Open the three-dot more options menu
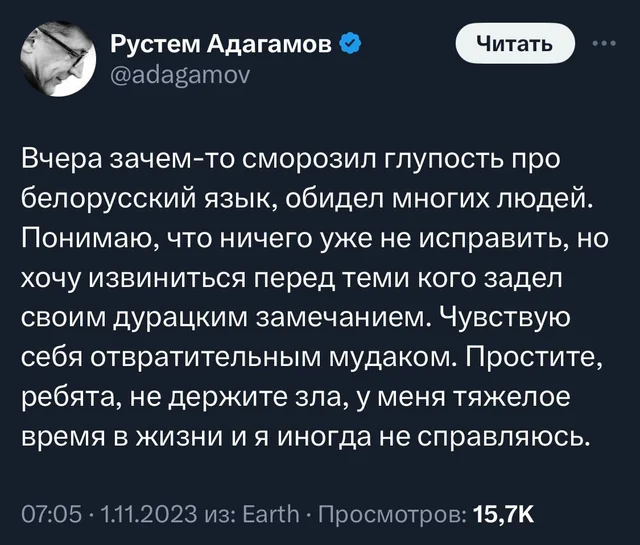640x545 pixels. [602, 43]
